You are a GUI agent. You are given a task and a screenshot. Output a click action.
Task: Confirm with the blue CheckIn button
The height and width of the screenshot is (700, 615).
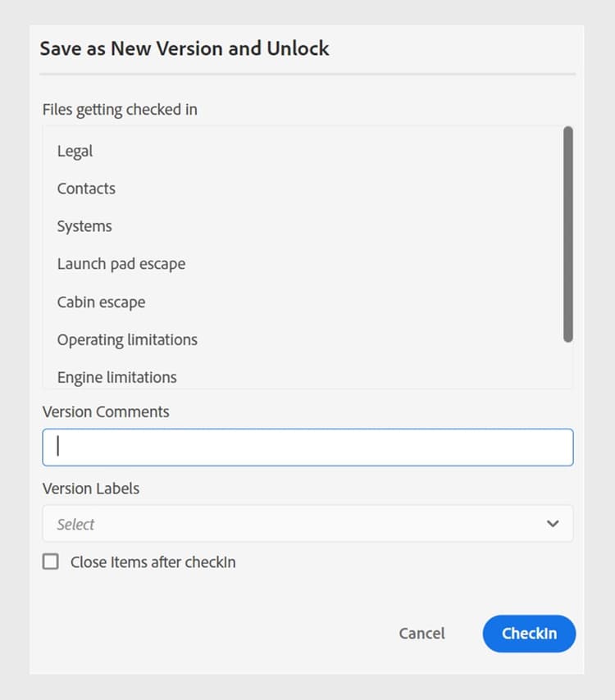pyautogui.click(x=529, y=634)
